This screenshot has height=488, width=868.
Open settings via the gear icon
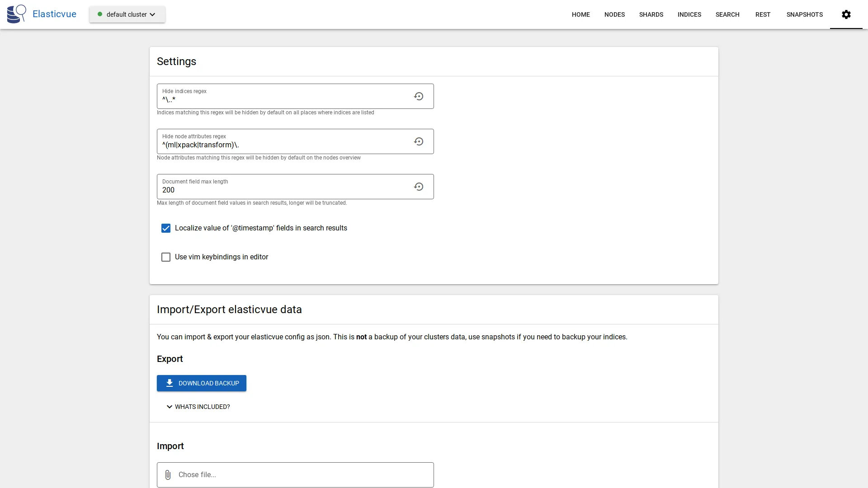(846, 14)
